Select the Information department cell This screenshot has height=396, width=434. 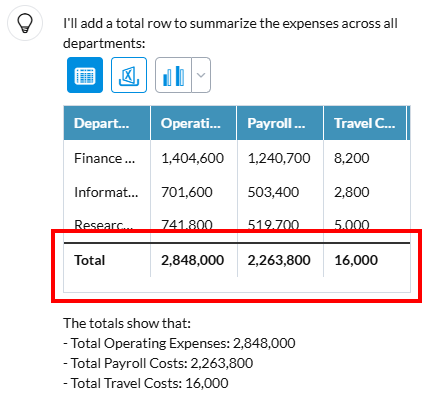(x=107, y=192)
